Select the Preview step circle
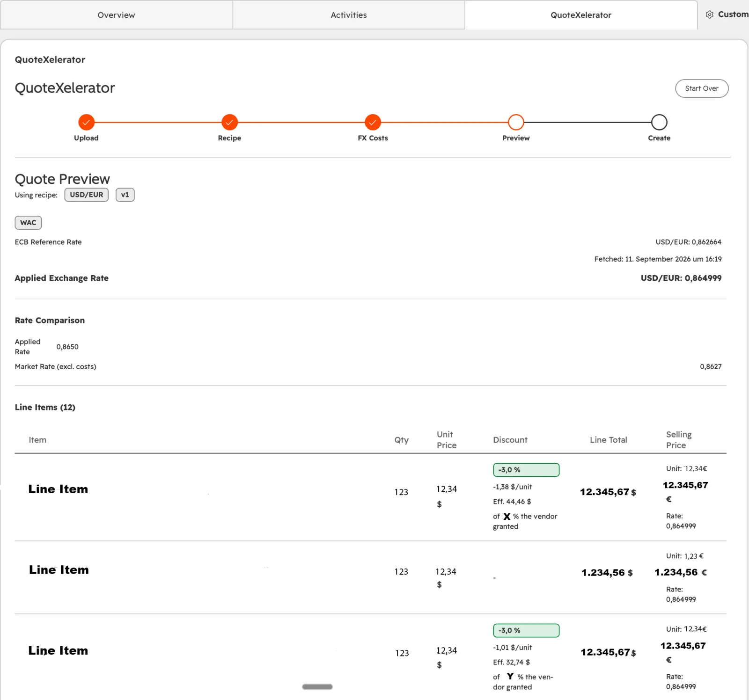This screenshot has height=700, width=749. [x=516, y=122]
